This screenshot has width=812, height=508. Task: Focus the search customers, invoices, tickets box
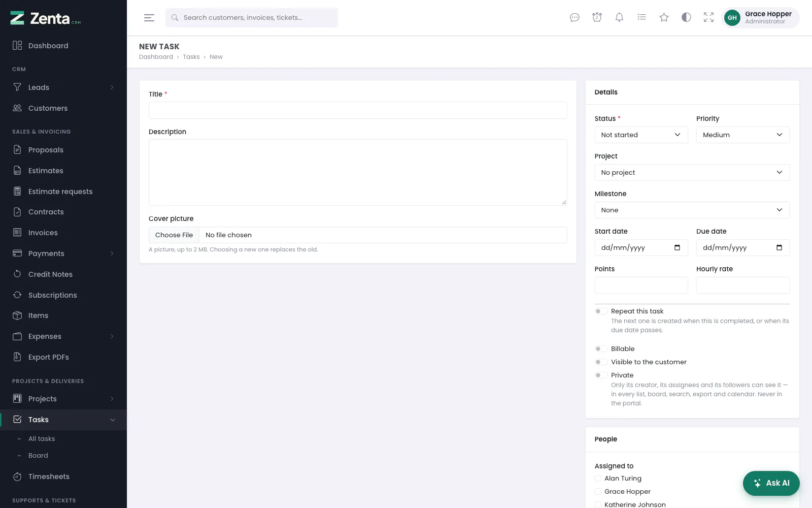tap(252, 18)
